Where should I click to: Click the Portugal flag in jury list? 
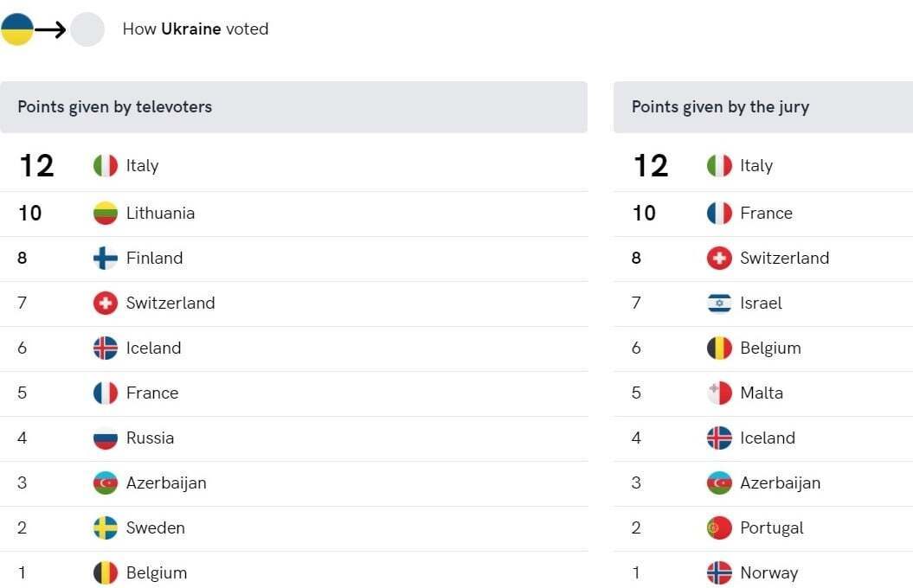point(719,527)
